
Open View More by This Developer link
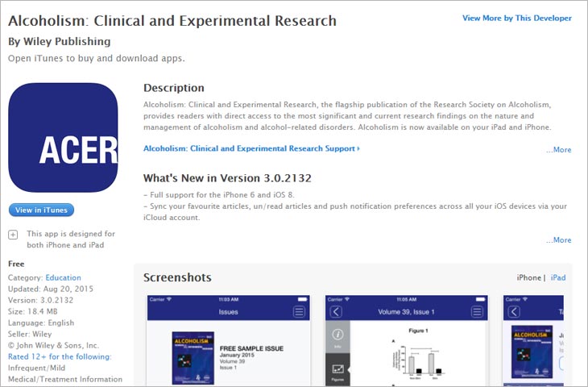click(x=517, y=18)
